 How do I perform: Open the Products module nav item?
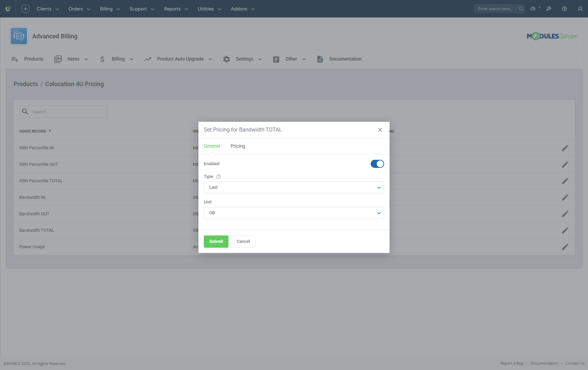point(27,59)
